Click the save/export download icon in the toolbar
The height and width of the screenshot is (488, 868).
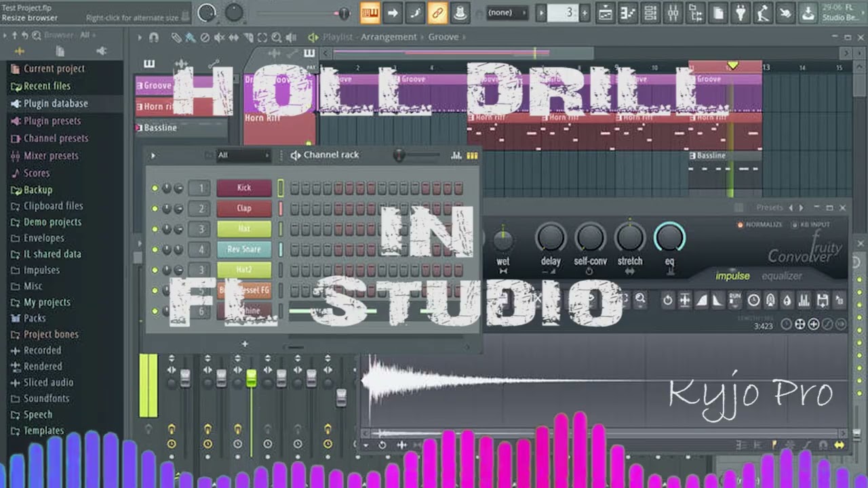tap(808, 12)
